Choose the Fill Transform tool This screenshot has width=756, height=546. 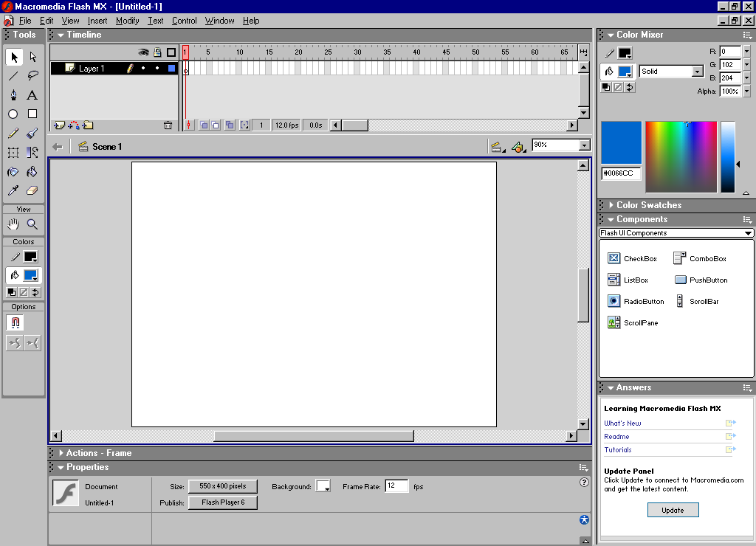pos(32,153)
